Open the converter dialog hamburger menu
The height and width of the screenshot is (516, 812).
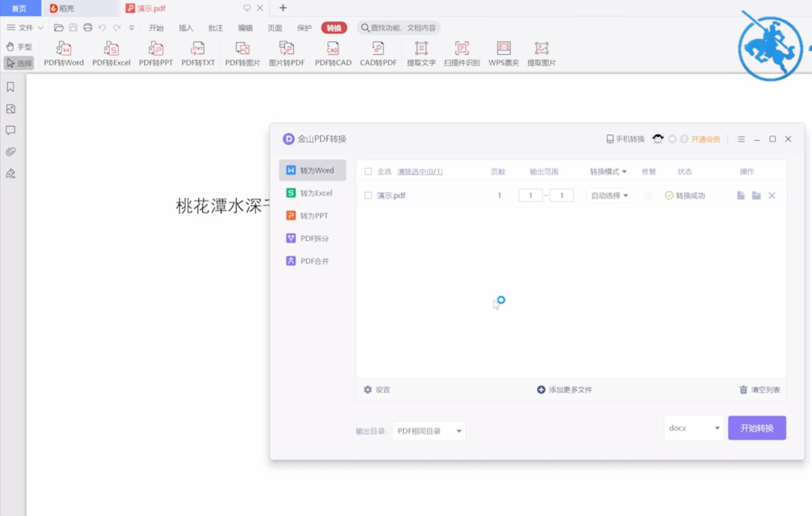741,139
